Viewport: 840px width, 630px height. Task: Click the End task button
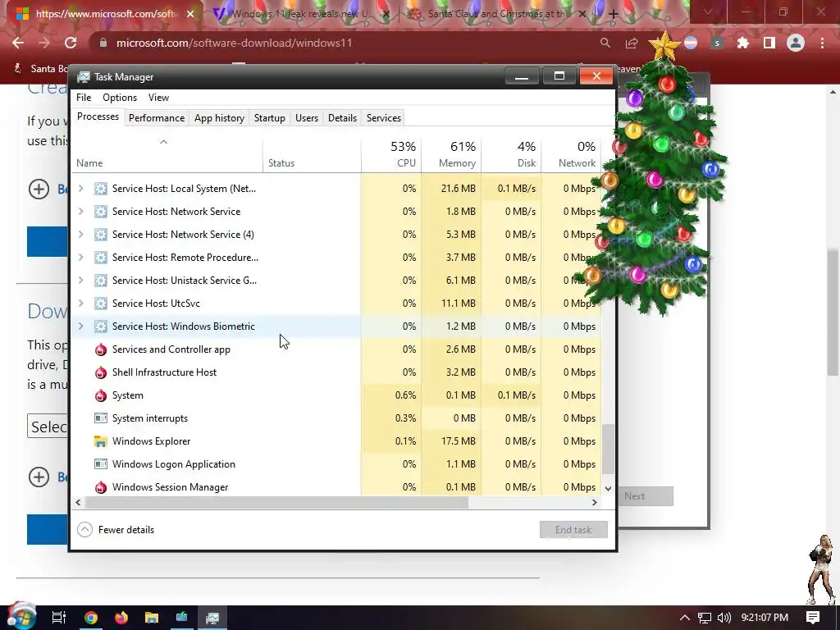[x=573, y=530]
